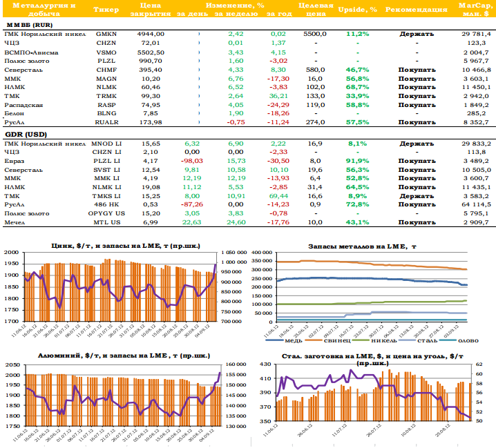This screenshot has height=448, width=496.
Task: Click the 'Запасы металлов на LME' chart title
Action: click(362, 246)
